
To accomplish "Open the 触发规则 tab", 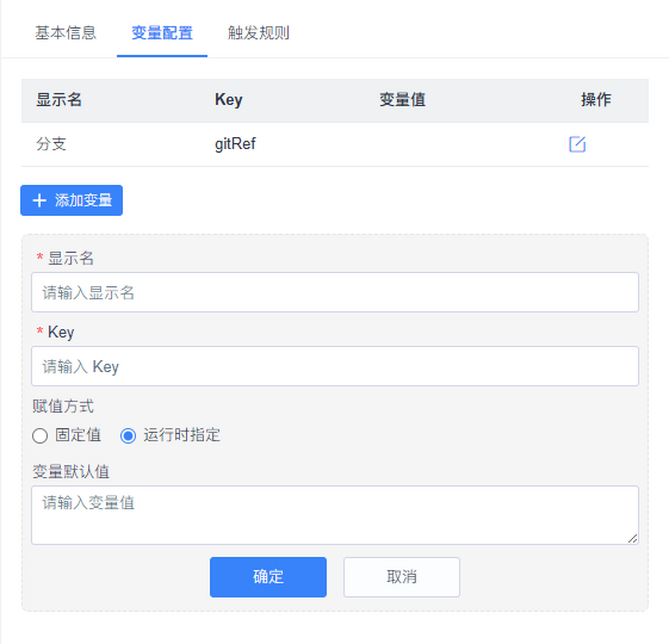I will tap(258, 33).
